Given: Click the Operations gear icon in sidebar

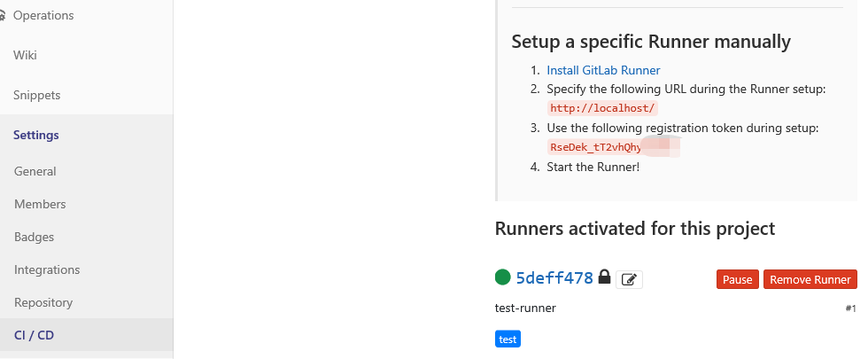Looking at the screenshot, I should pyautogui.click(x=2, y=16).
